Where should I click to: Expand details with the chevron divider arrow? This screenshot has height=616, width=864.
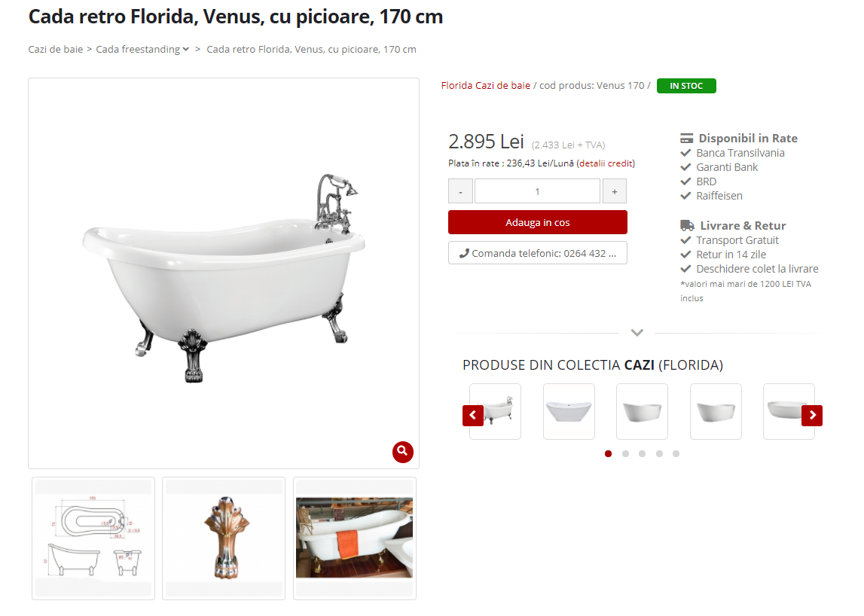click(637, 333)
